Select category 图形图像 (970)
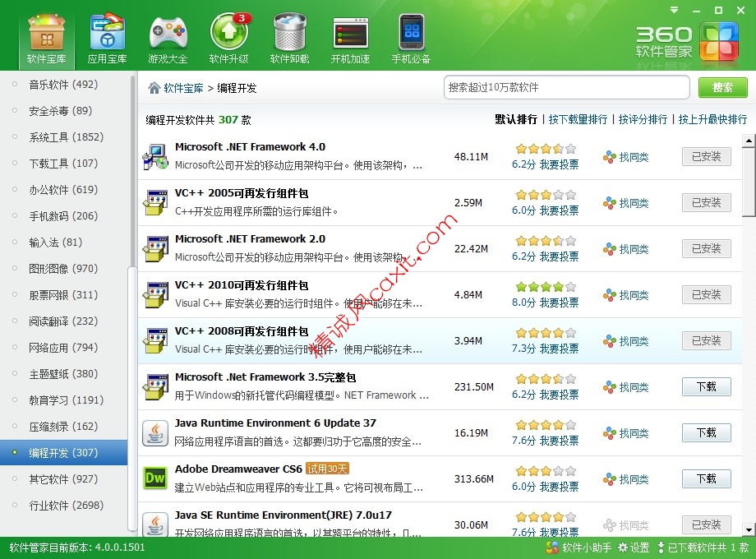756x559 pixels. pos(63,269)
